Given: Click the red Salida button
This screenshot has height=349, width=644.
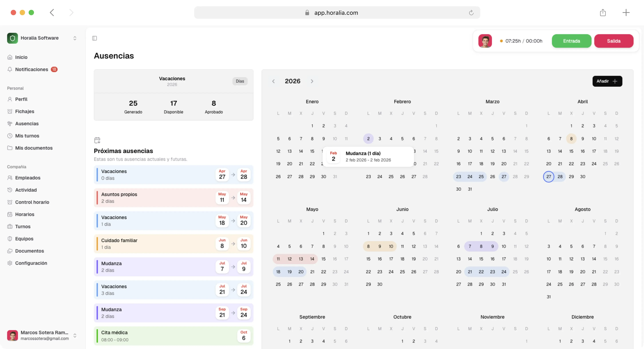Looking at the screenshot, I should click(x=614, y=41).
